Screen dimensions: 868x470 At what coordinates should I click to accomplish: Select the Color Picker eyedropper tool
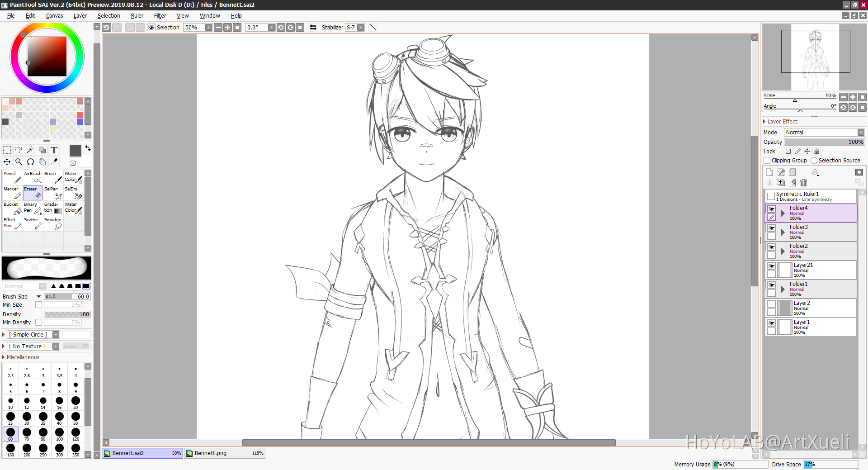click(54, 161)
